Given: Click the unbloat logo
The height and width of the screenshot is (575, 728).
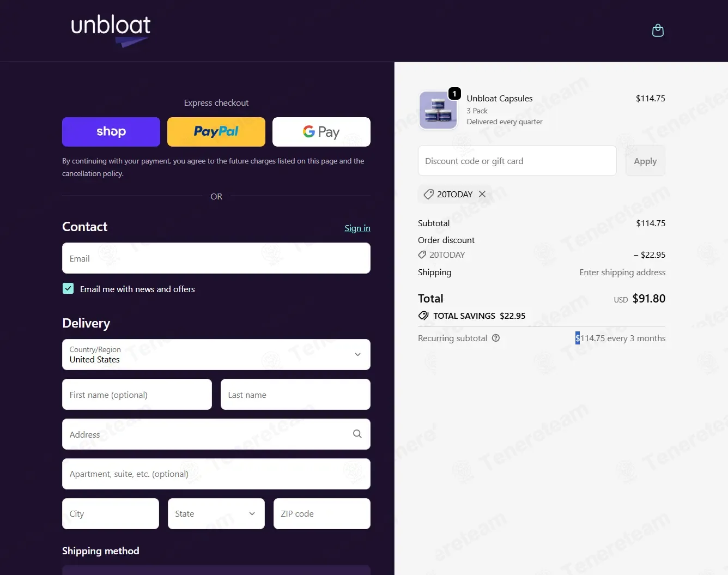Looking at the screenshot, I should pos(111,31).
